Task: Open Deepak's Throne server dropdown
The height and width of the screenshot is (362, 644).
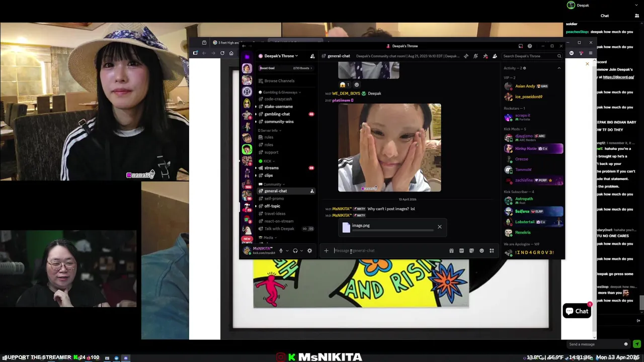Action: [x=278, y=56]
